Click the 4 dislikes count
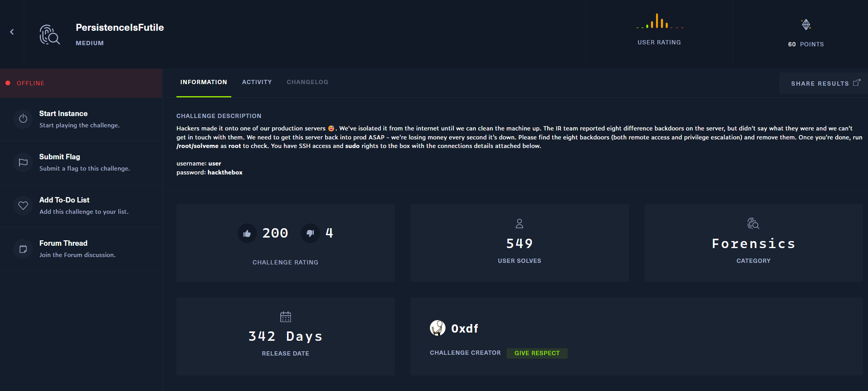The height and width of the screenshot is (391, 868). (x=329, y=233)
